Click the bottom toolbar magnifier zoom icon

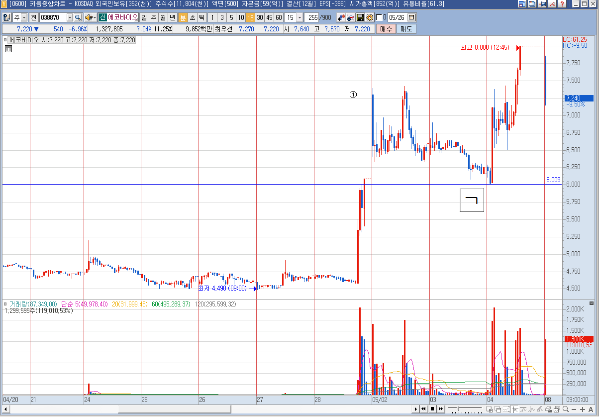(566, 409)
